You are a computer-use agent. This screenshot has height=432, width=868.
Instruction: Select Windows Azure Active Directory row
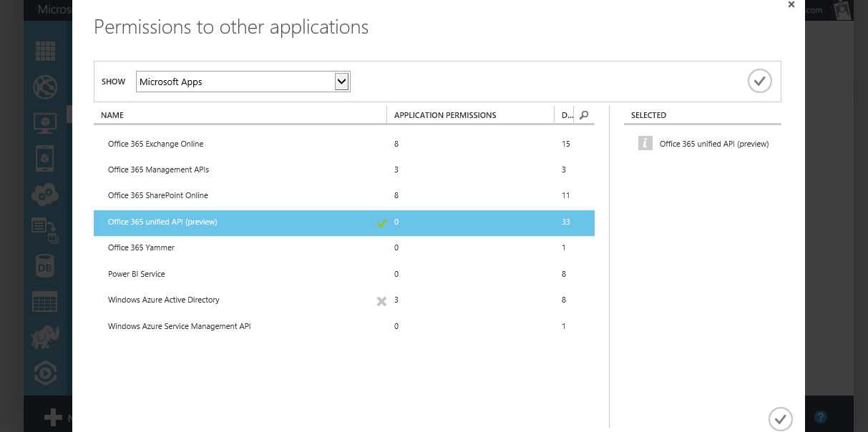tap(344, 300)
